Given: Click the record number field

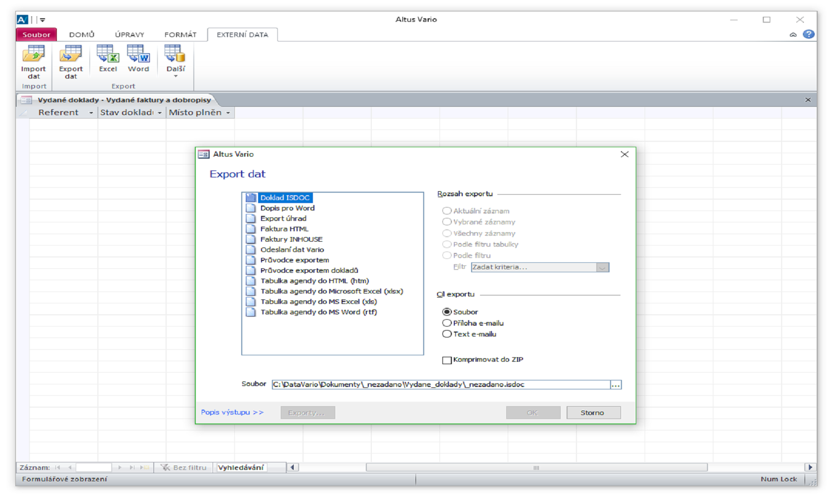Looking at the screenshot, I should pos(94,467).
